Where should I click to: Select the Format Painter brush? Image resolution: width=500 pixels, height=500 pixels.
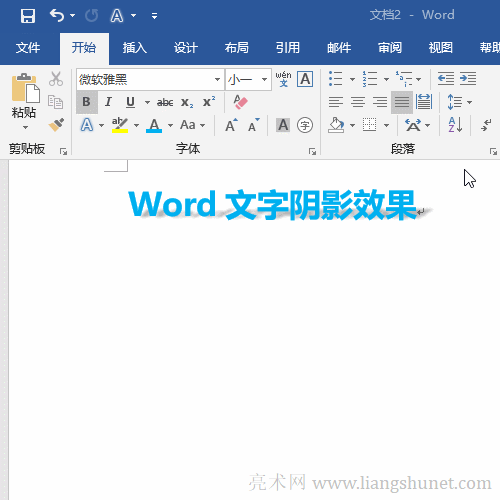coord(56,125)
